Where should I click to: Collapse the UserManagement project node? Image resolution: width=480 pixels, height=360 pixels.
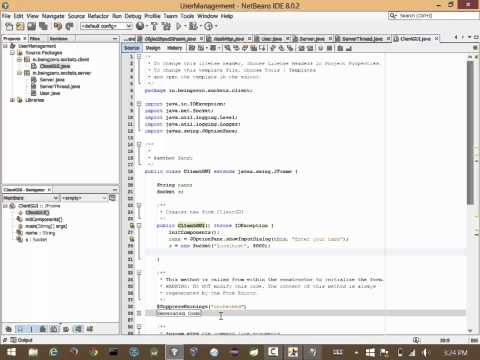pyautogui.click(x=5, y=46)
